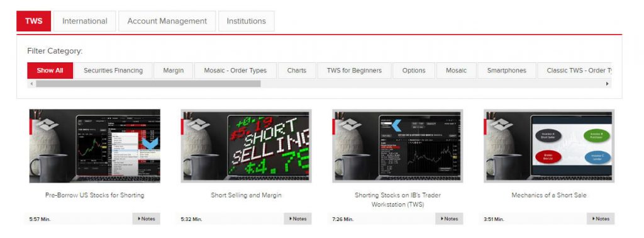Expand Notes for Pre-Borrow US Stocks video
Viewport: 644px width, 238px height.
(146, 218)
